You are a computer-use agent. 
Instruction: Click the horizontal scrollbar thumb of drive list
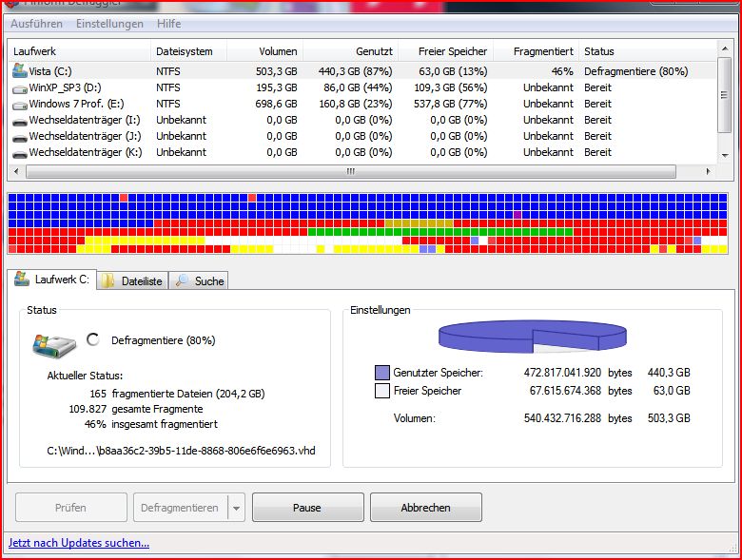click(351, 171)
